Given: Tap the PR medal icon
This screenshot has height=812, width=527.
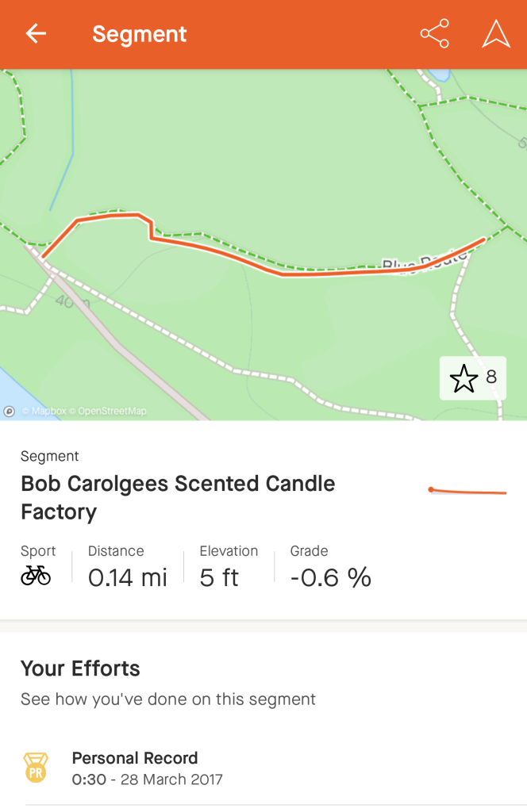Looking at the screenshot, I should pos(36,768).
